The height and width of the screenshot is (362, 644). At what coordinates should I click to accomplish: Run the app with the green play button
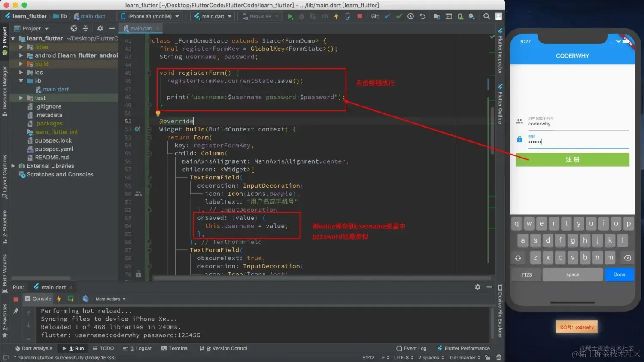(290, 16)
